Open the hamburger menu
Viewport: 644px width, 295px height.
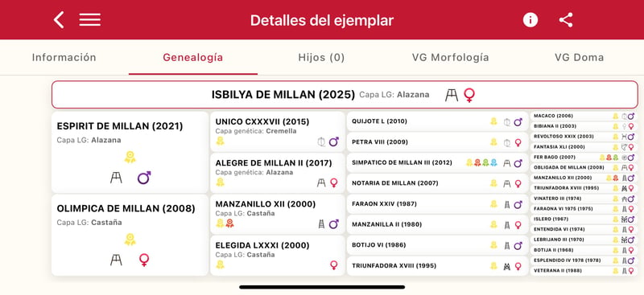(x=90, y=20)
